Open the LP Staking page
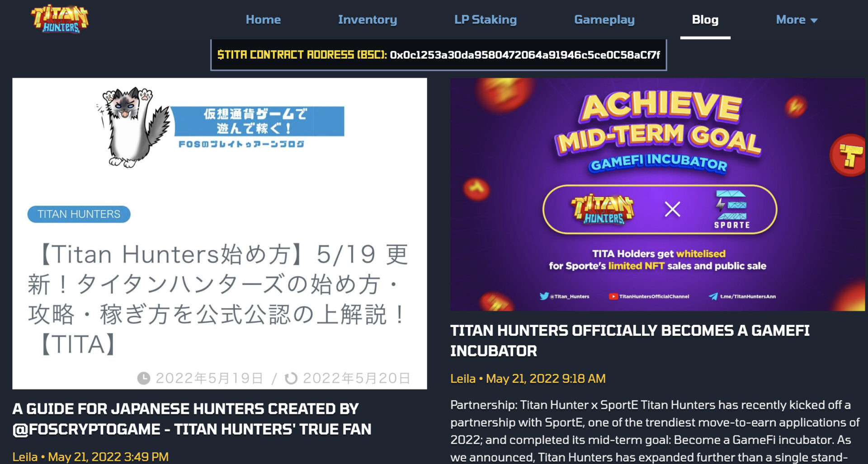This screenshot has width=868, height=464. pos(486,19)
